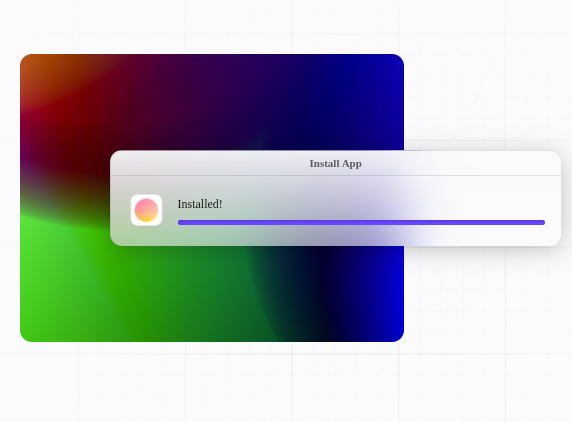Click the blank dialog body below the progress bar
Image resolution: width=572 pixels, height=422 pixels.
click(361, 236)
